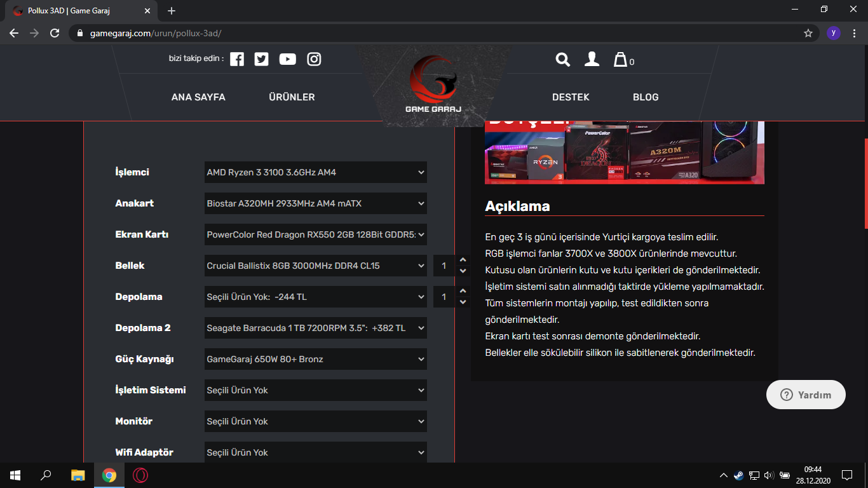Open GameGaraj YouTube channel icon
The height and width of the screenshot is (488, 868).
click(x=288, y=59)
